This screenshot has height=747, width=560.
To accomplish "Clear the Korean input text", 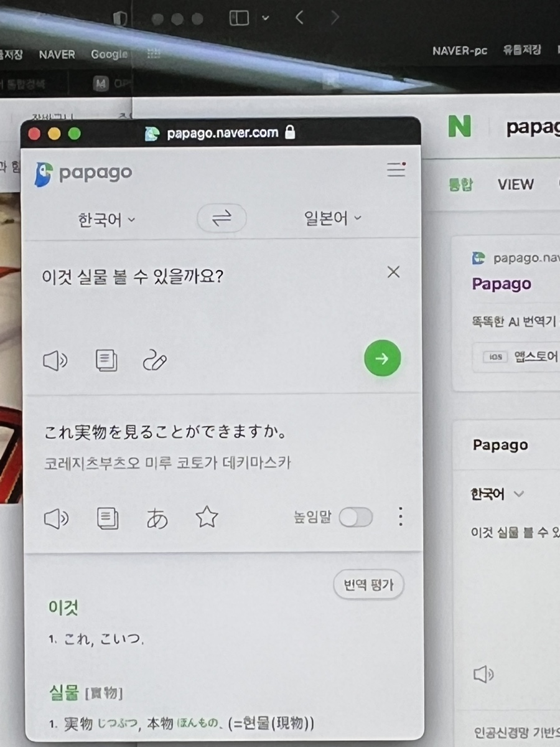I will point(393,272).
